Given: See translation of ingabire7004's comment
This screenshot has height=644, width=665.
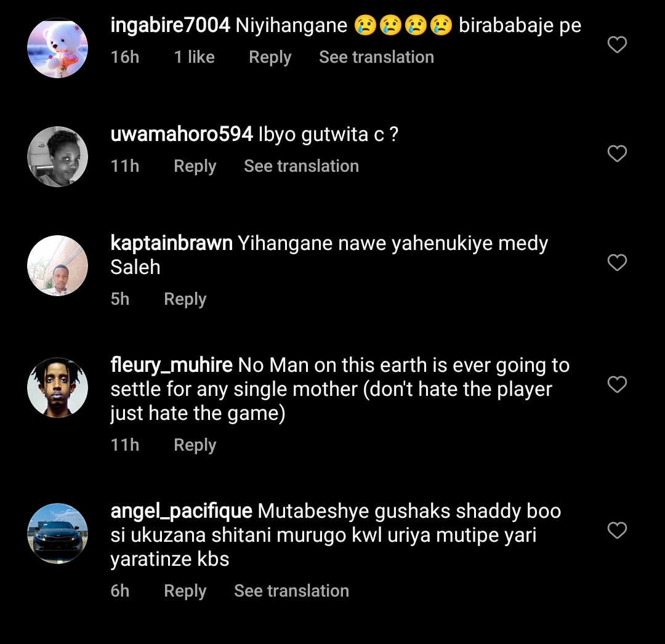Looking at the screenshot, I should tap(376, 57).
